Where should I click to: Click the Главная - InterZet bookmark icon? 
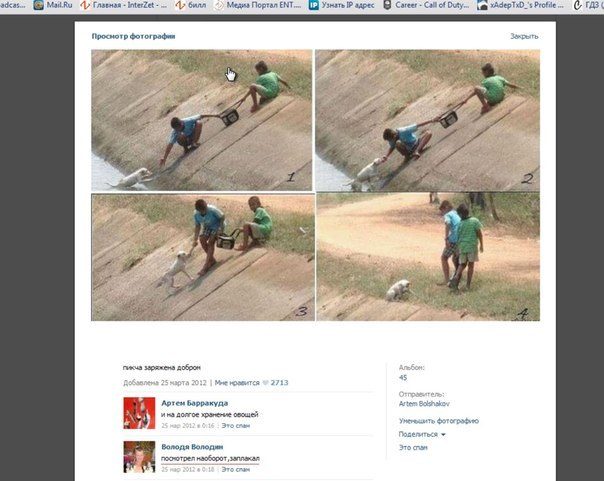coord(85,5)
